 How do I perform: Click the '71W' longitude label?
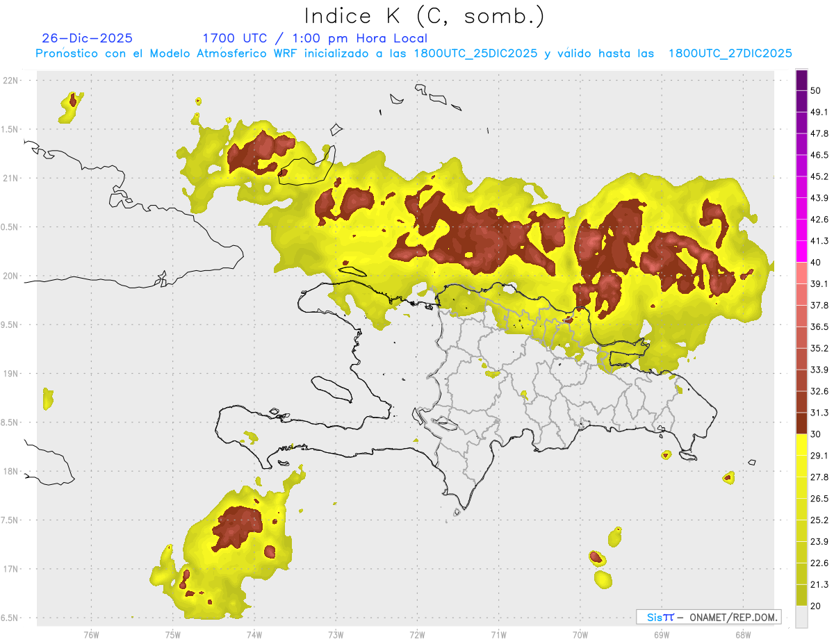[x=498, y=635]
